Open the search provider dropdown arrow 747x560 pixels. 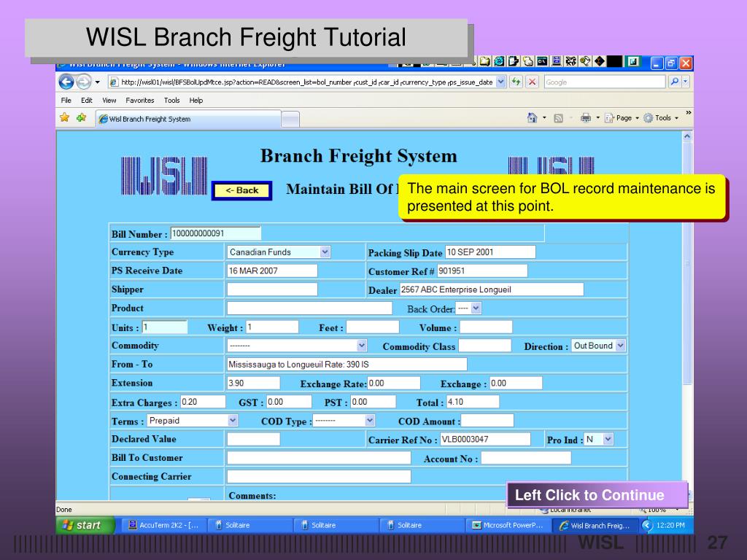coord(686,82)
